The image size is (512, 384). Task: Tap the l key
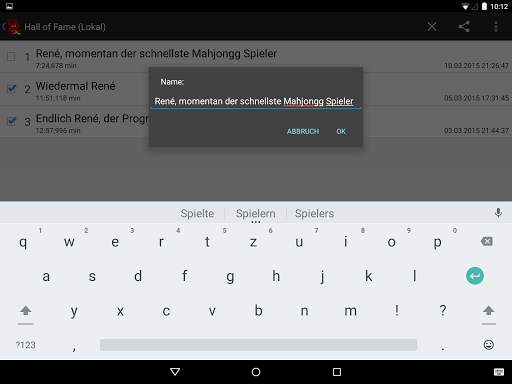click(415, 276)
